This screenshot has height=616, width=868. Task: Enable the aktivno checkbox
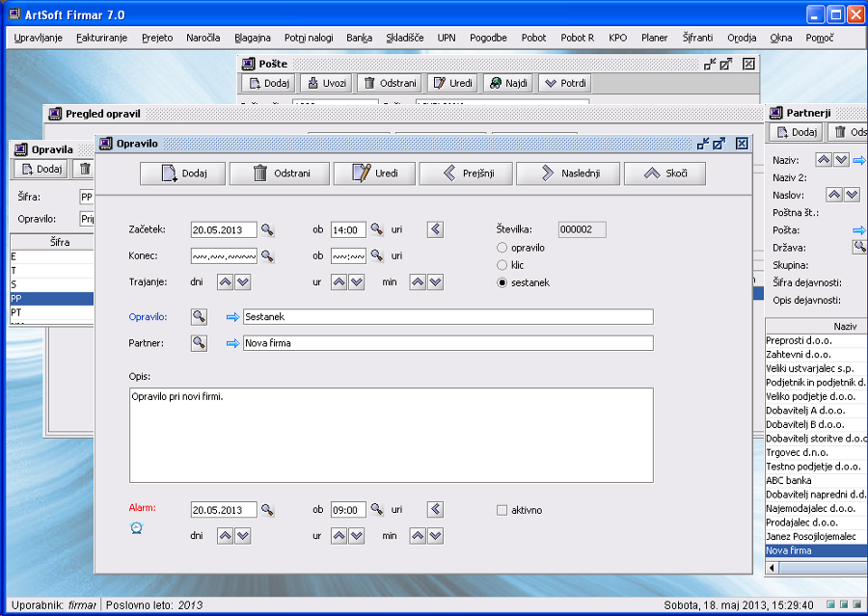point(502,510)
